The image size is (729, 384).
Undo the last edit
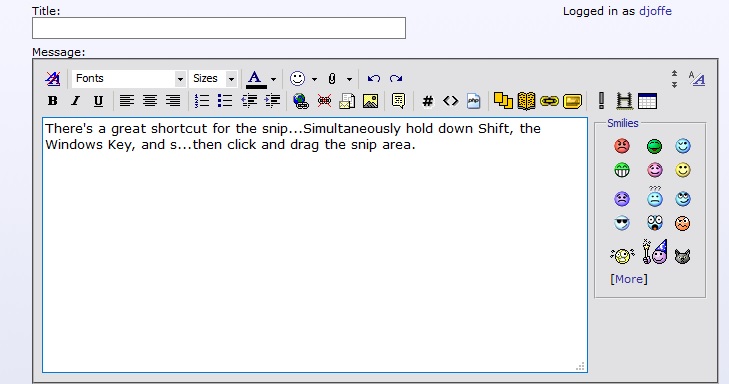374,79
